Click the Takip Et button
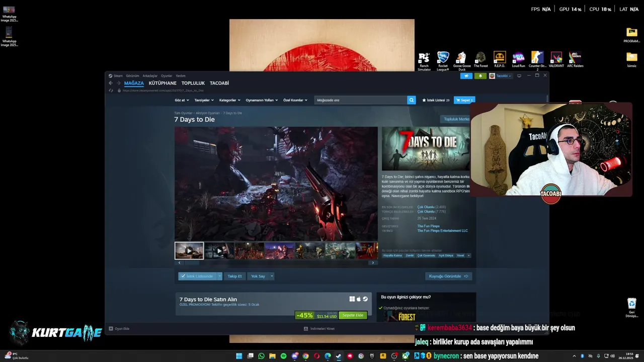This screenshot has height=362, width=644. point(234,276)
